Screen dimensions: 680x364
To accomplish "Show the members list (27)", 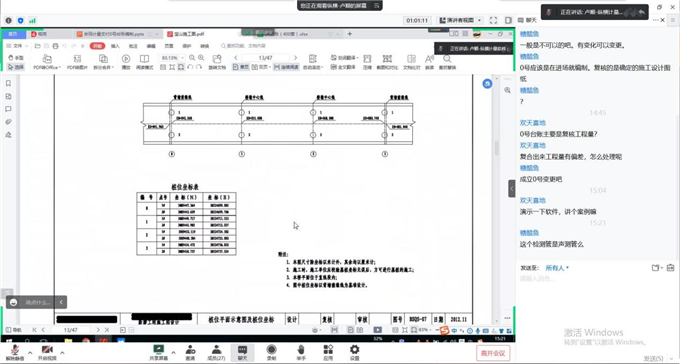I will [216, 352].
